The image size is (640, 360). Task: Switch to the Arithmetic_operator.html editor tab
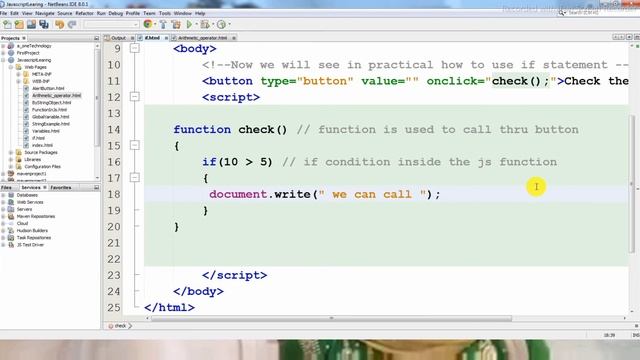(203, 38)
